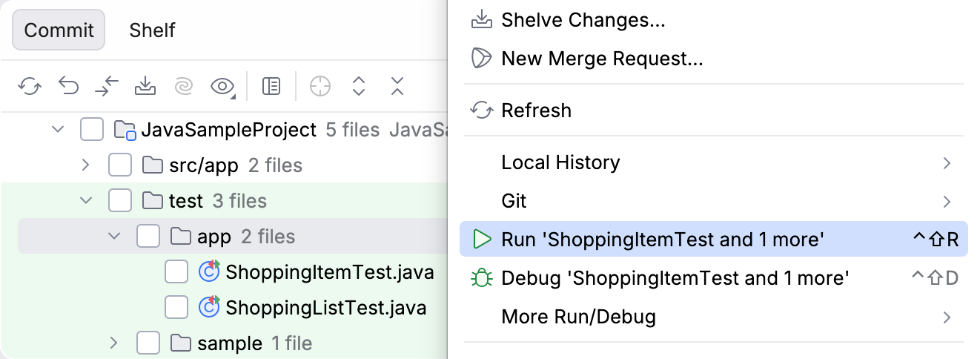Select Local History menu entry
980x359 pixels.
(714, 163)
